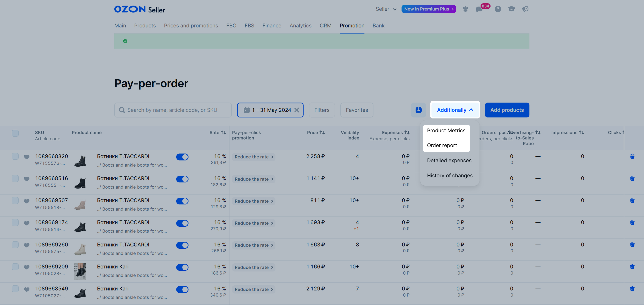Open the beige boot thumbnail for SKU 1089669260
The image size is (644, 305).
pyautogui.click(x=80, y=249)
